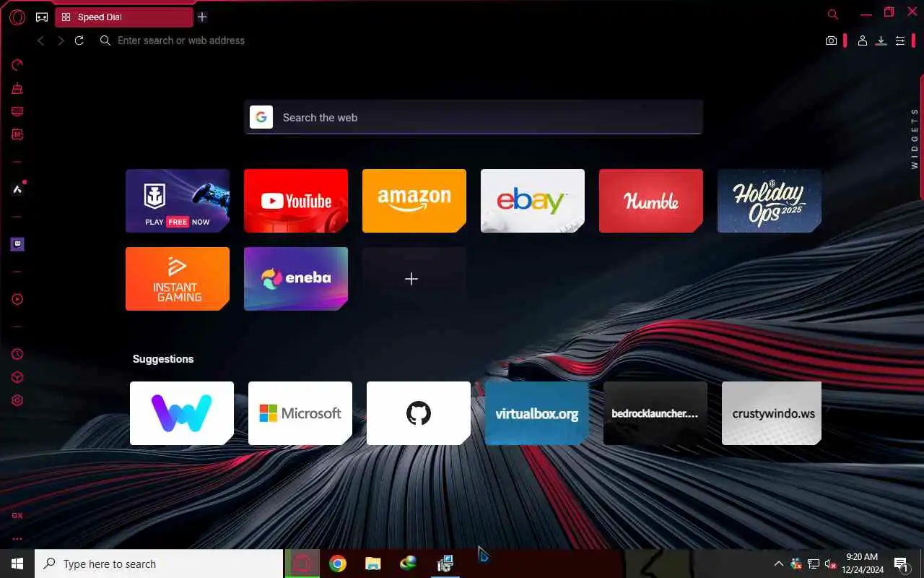Open the account profile icon

pos(862,41)
